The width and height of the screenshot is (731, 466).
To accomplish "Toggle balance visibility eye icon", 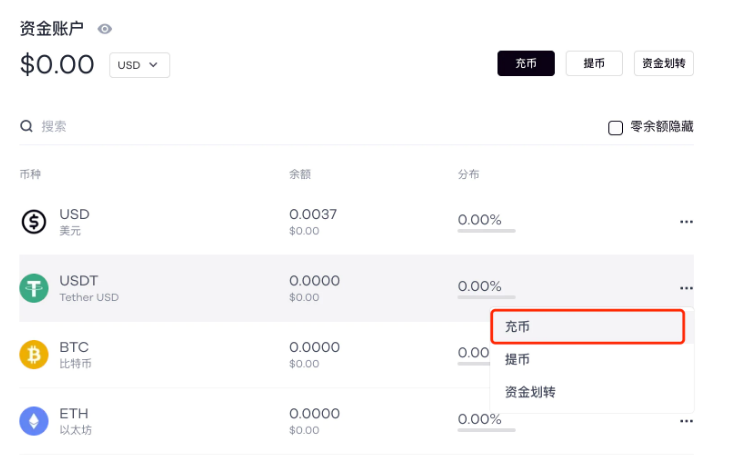I will coord(105,29).
